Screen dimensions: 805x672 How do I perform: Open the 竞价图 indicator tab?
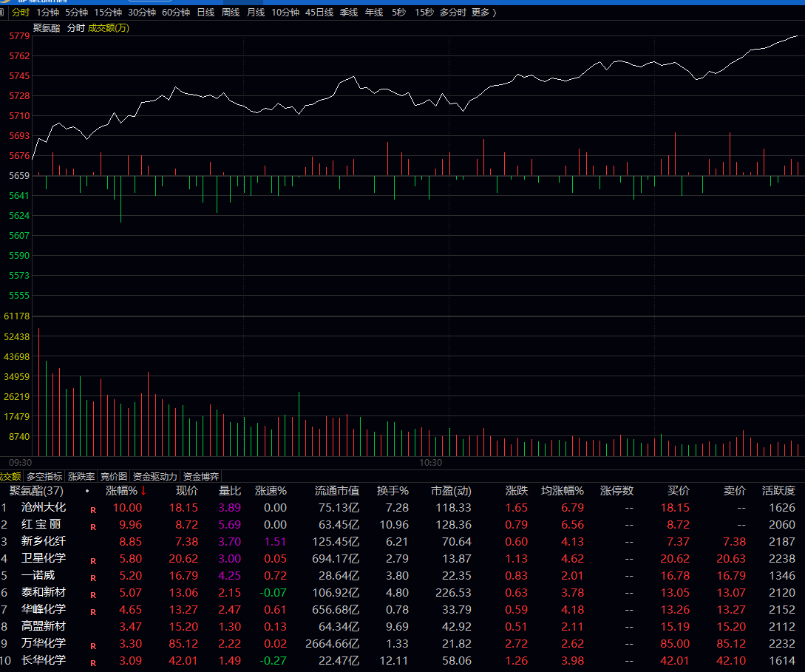click(x=113, y=477)
